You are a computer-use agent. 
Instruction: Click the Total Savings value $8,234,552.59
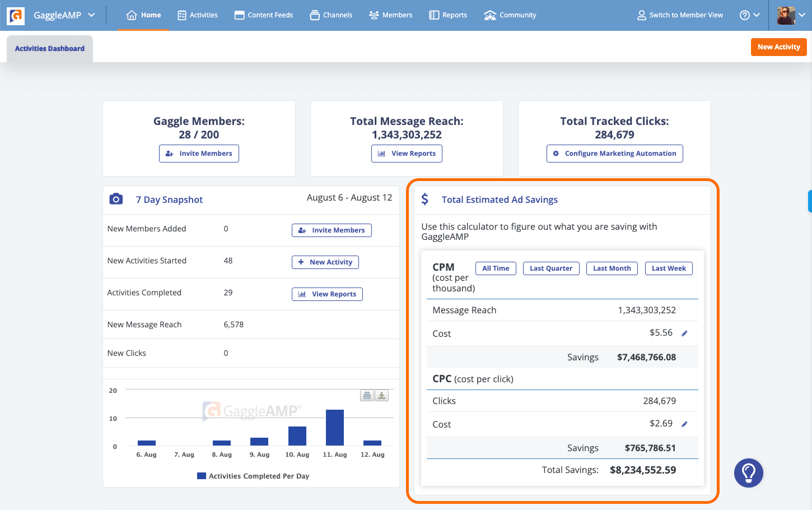point(643,470)
